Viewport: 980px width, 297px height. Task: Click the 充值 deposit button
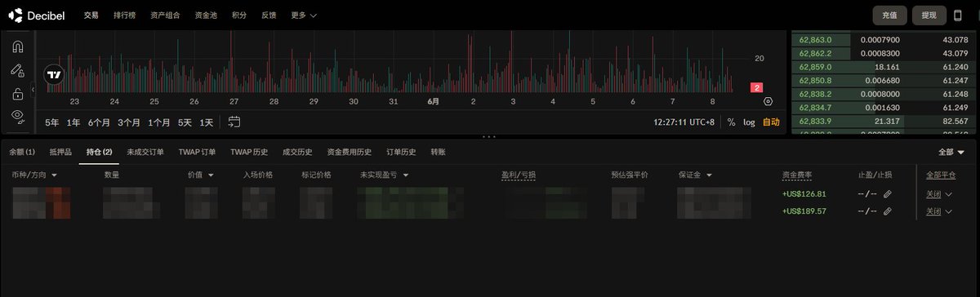point(890,15)
